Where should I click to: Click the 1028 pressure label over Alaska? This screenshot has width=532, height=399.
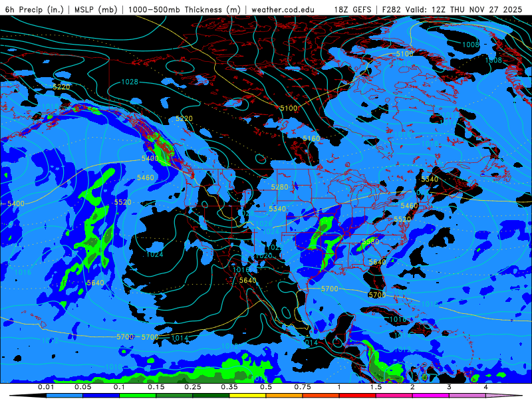(130, 82)
